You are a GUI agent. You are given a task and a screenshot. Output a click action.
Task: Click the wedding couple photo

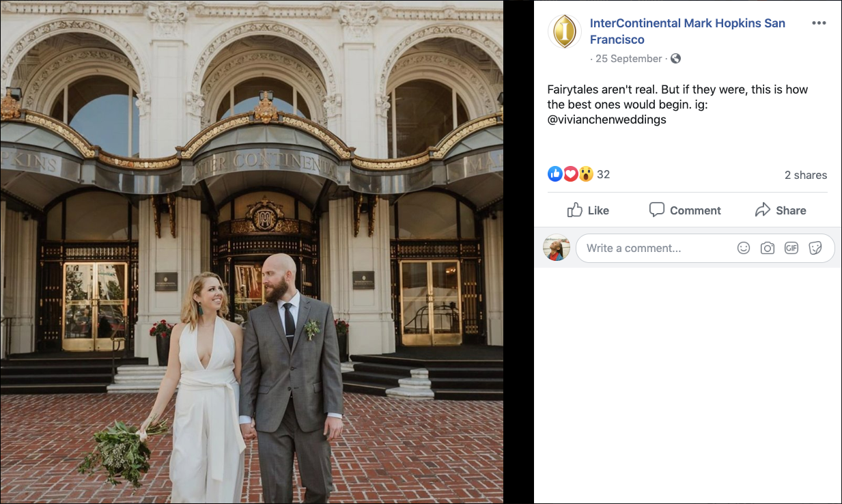tap(251, 252)
